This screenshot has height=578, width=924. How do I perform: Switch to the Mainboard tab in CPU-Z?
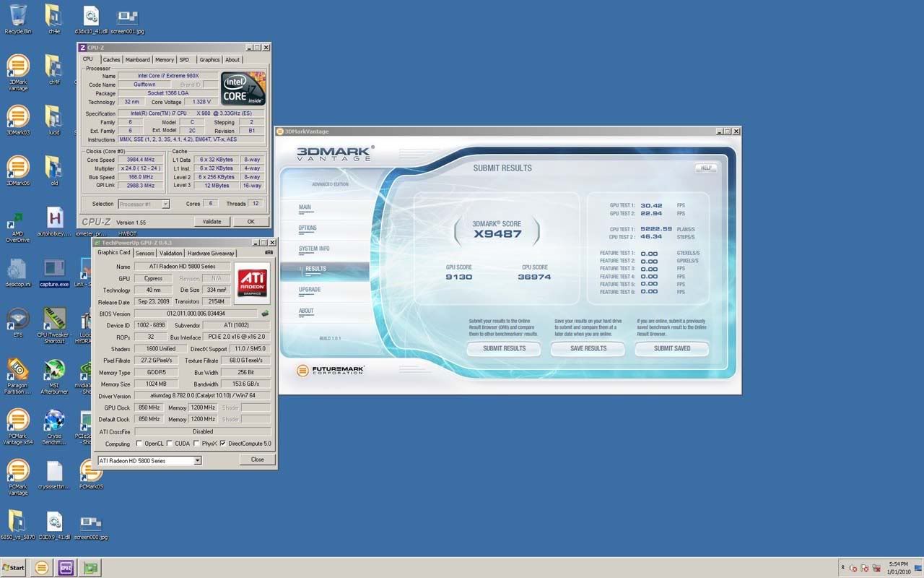(x=137, y=60)
